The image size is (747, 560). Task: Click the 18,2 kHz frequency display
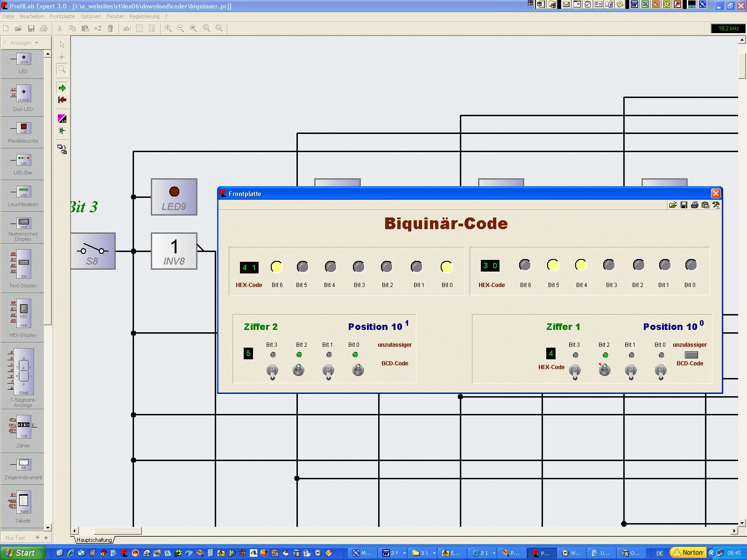[728, 28]
